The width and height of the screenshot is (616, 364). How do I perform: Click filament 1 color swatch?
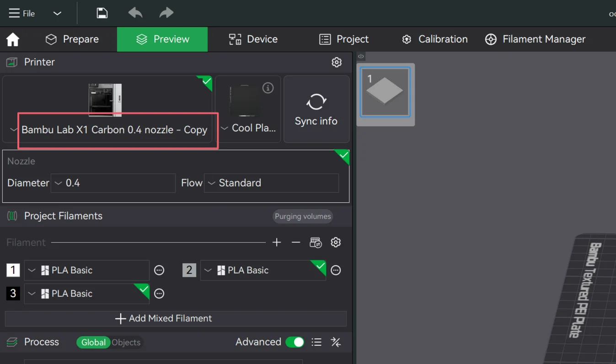point(13,270)
